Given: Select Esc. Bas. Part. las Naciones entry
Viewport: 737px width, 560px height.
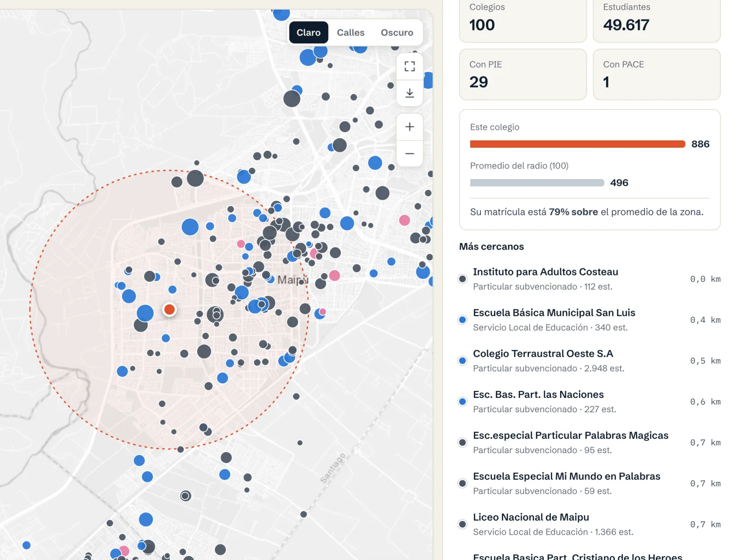Looking at the screenshot, I should [x=590, y=402].
